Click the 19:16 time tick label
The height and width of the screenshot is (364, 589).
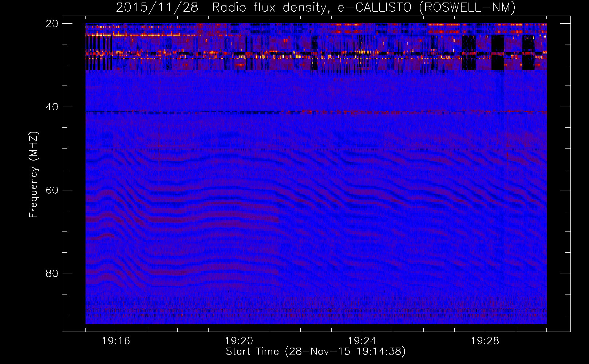tap(116, 341)
